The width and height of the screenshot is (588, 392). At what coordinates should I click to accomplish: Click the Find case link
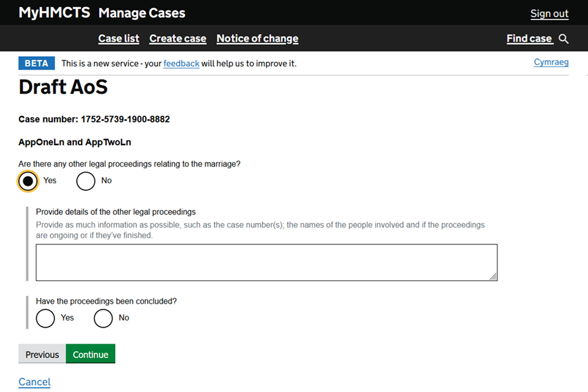(529, 39)
